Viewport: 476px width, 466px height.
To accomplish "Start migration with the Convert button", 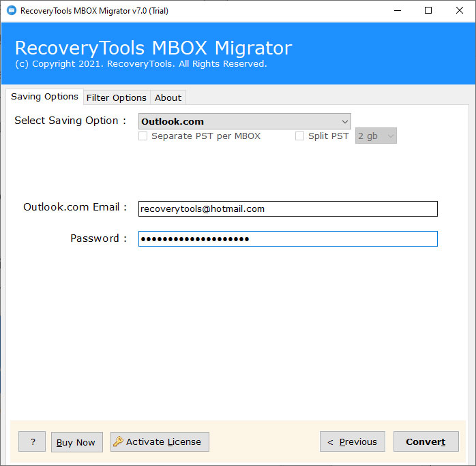I will tap(426, 441).
